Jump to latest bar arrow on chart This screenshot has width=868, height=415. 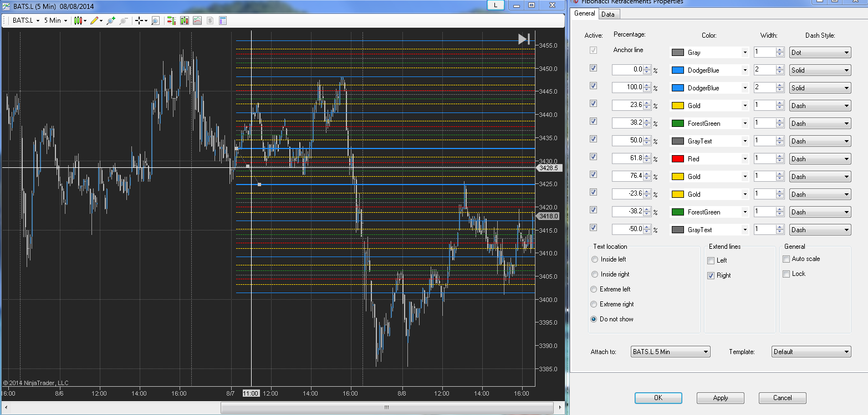pyautogui.click(x=524, y=39)
